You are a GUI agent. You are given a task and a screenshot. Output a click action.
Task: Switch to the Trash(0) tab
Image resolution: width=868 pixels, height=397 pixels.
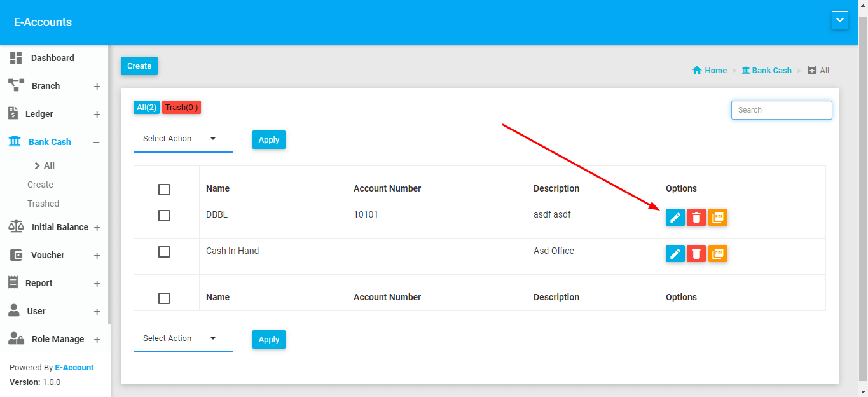tap(181, 108)
